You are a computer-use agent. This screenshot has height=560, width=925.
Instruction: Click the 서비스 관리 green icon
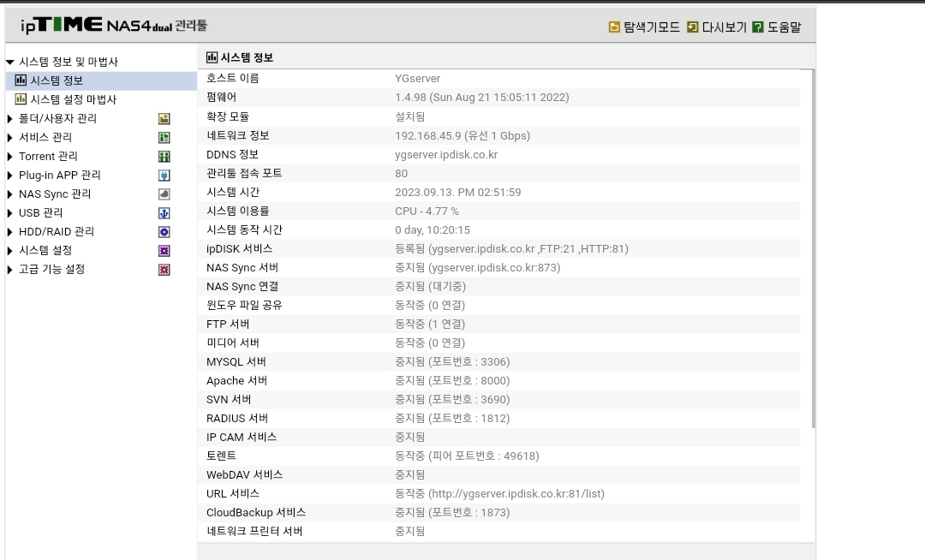click(164, 137)
